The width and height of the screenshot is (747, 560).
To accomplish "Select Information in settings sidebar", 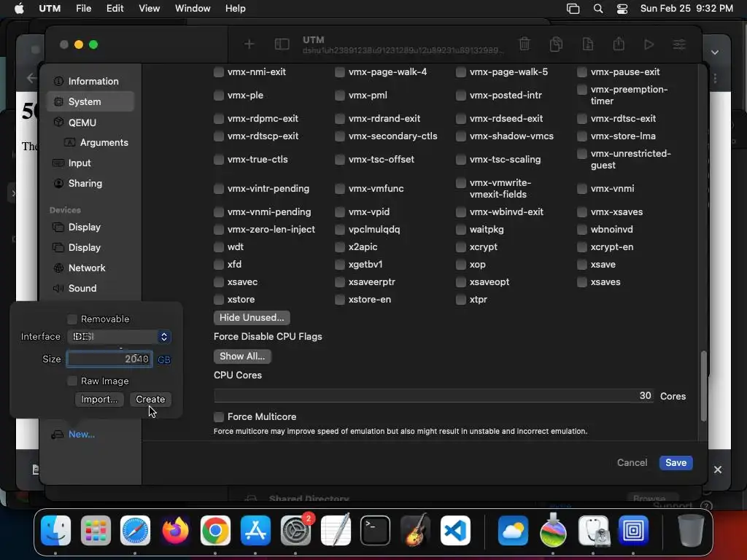I will tap(90, 82).
